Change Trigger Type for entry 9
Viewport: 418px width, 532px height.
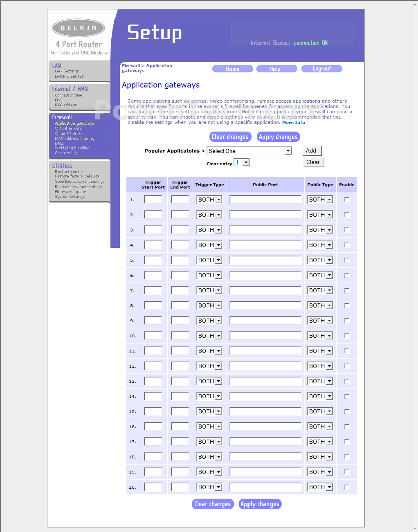209,321
